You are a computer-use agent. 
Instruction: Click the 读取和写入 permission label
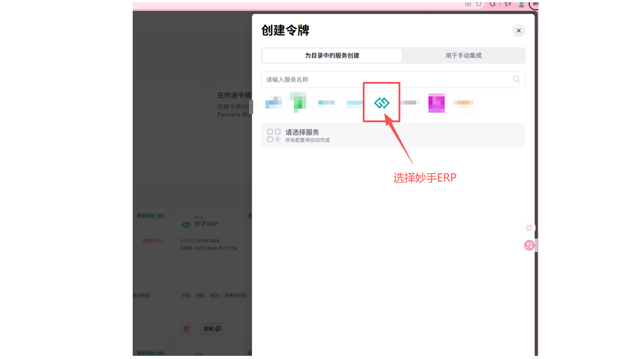coord(153,241)
